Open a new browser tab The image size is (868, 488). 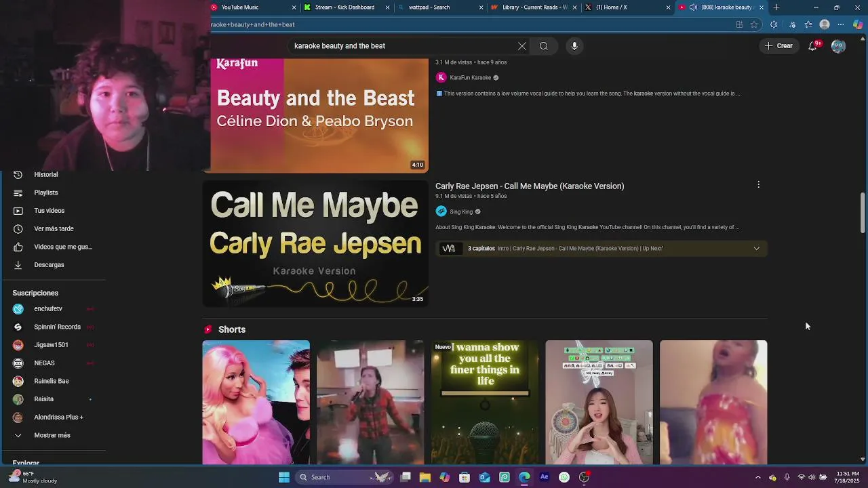click(x=776, y=7)
